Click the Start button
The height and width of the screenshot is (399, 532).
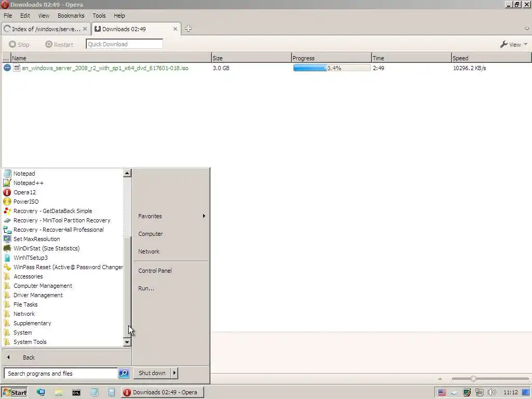pyautogui.click(x=14, y=393)
